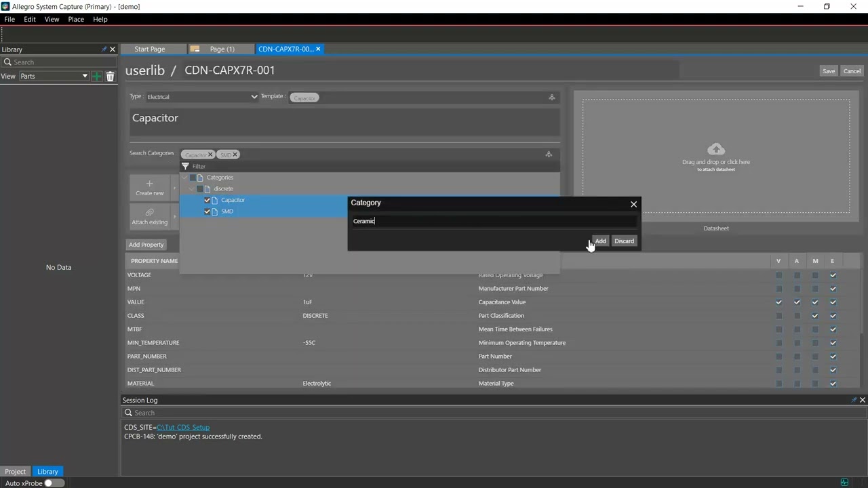868x488 pixels.
Task: Open the File menu
Action: point(9,19)
